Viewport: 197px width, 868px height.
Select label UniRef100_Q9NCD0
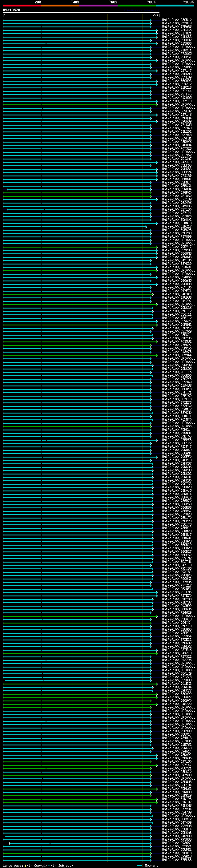click(177, 481)
